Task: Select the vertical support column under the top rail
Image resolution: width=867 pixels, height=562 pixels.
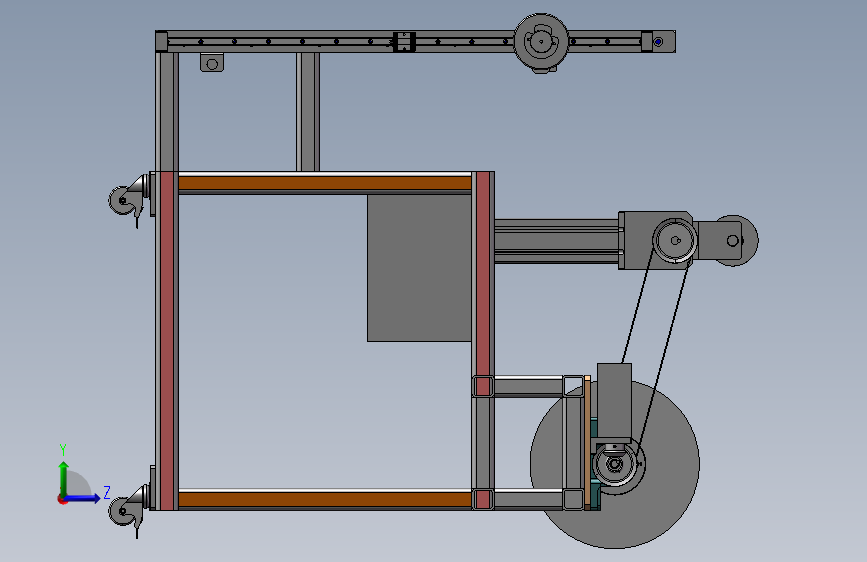Action: click(x=308, y=112)
